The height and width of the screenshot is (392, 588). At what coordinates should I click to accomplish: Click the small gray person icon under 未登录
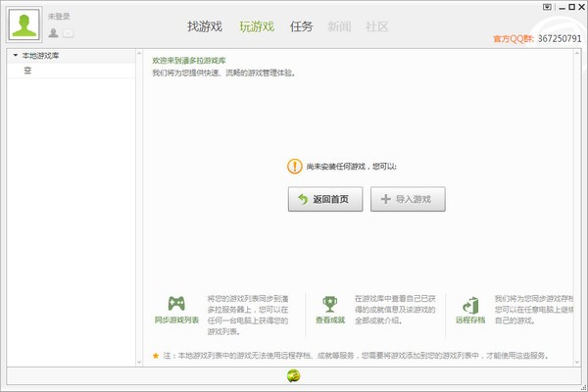pos(53,33)
